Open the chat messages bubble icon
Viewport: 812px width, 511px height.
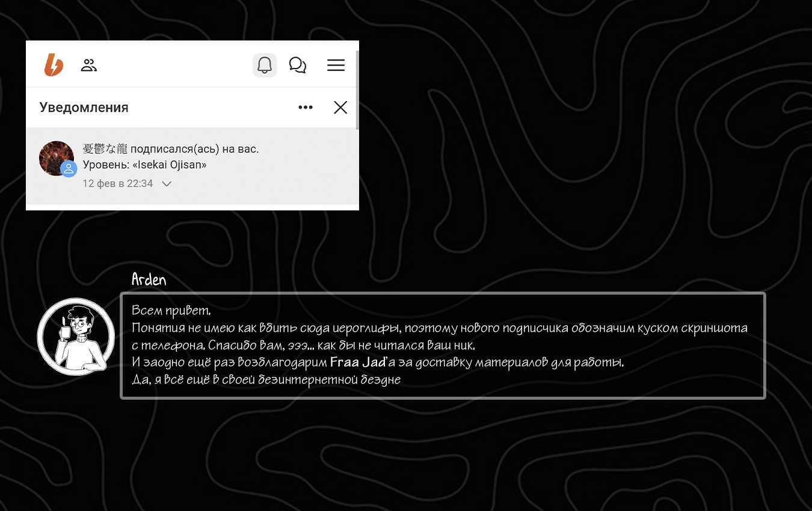coord(298,65)
